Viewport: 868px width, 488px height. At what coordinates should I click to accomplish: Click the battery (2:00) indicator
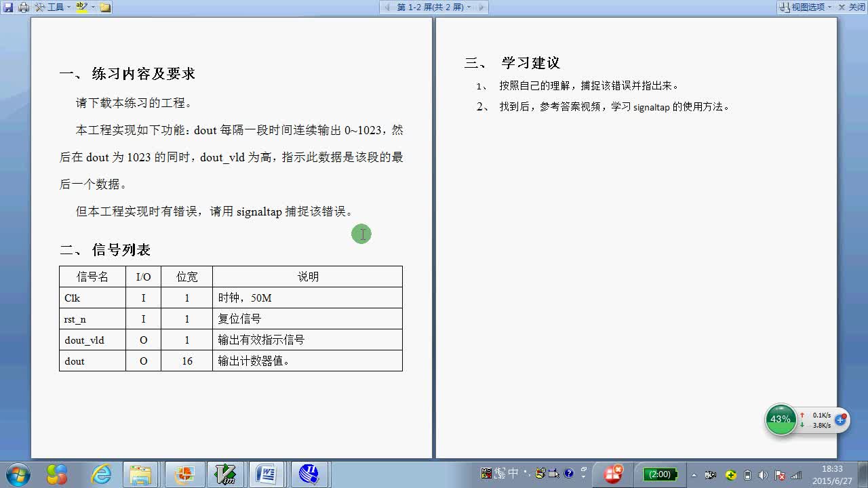[x=660, y=474]
